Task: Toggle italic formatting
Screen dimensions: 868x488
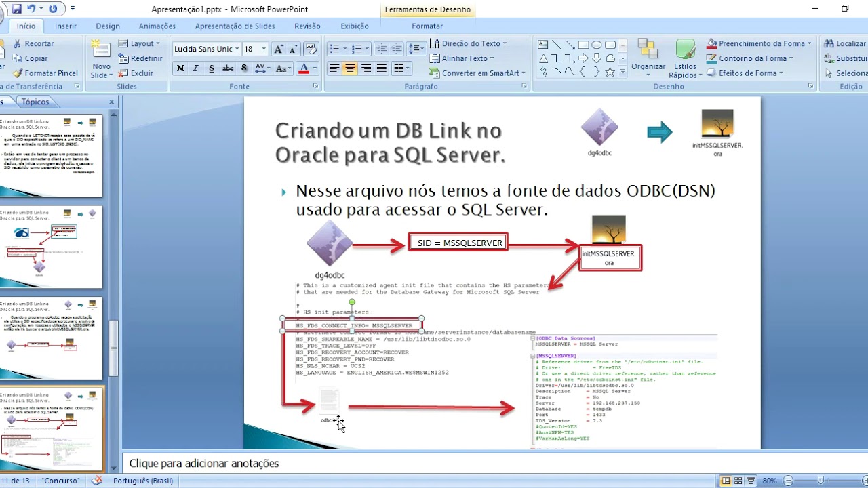Action: point(196,68)
